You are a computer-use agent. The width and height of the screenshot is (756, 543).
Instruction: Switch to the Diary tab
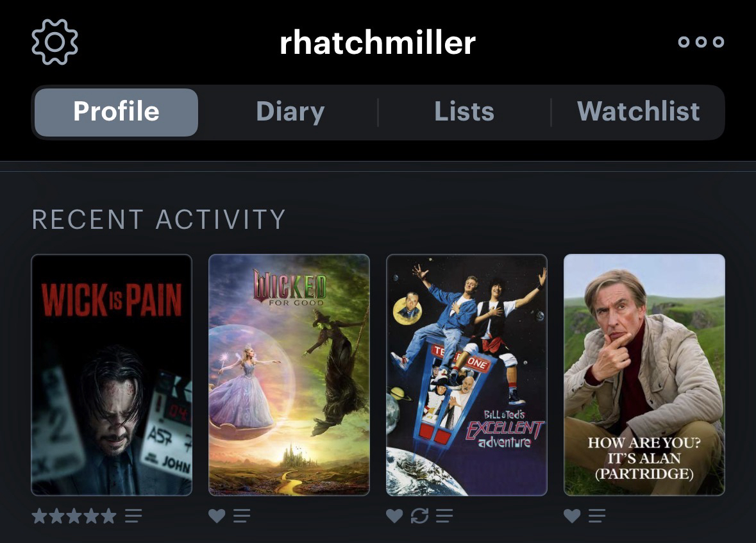pyautogui.click(x=290, y=112)
